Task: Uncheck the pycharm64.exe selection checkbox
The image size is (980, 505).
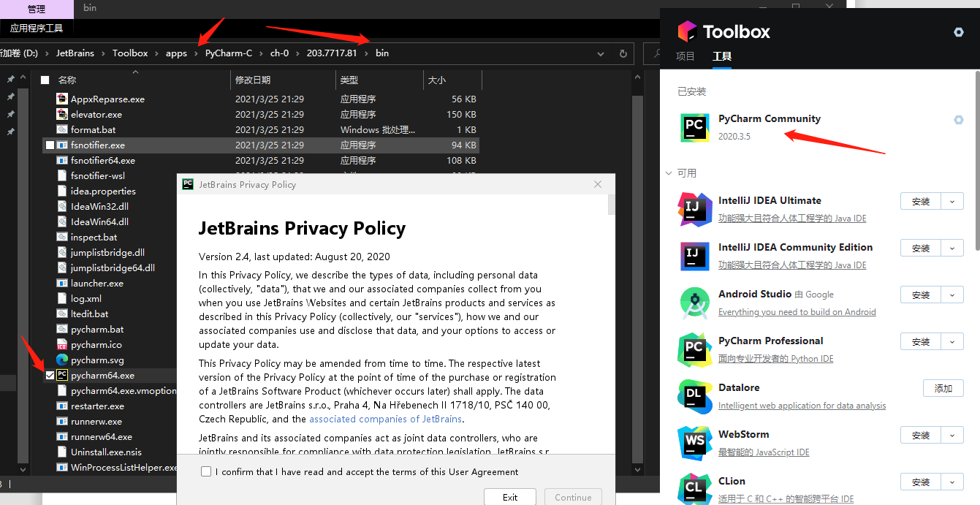Action: click(x=50, y=375)
